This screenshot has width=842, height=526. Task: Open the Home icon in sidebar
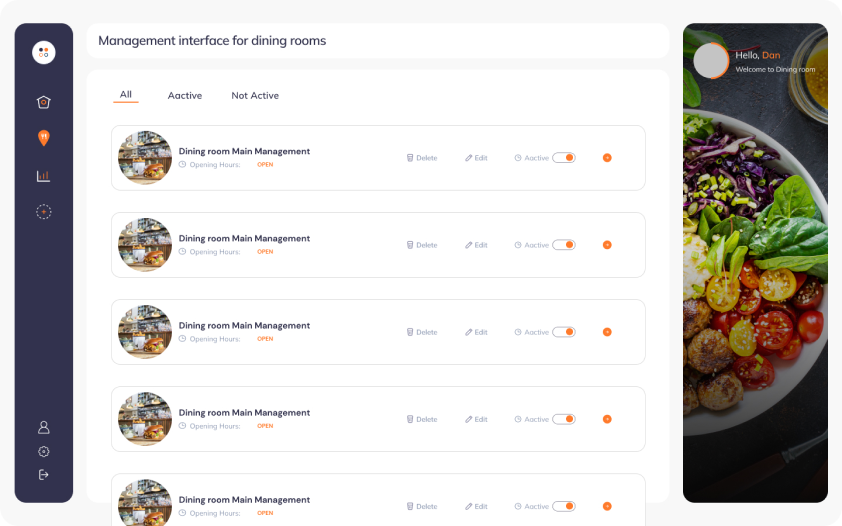[43, 102]
